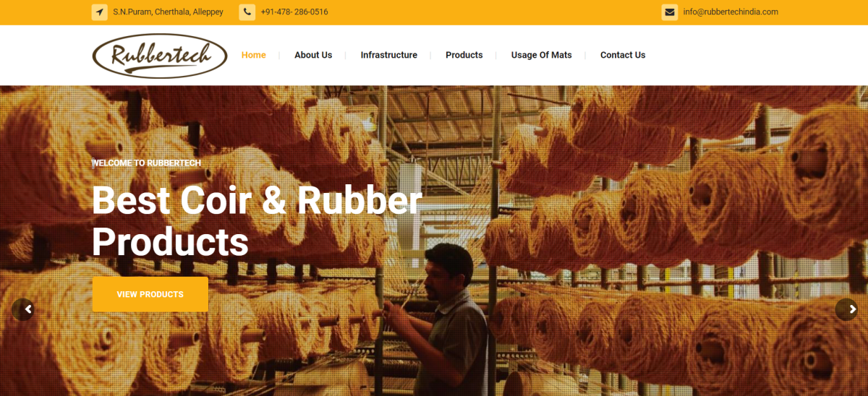The image size is (868, 396).
Task: Click the Best Coir & Rubber Products heading
Action: tap(257, 221)
